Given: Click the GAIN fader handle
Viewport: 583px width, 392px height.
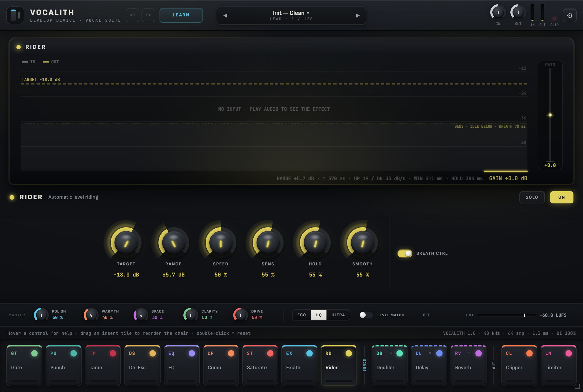Looking at the screenshot, I should pyautogui.click(x=550, y=115).
